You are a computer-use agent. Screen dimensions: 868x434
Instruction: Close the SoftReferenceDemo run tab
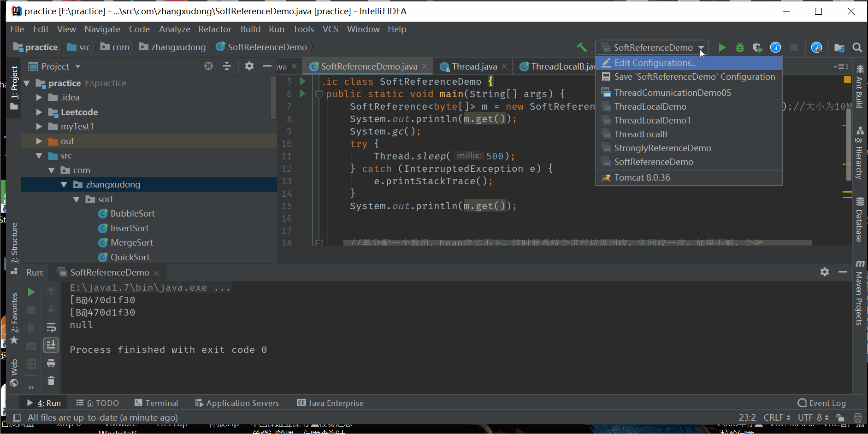pyautogui.click(x=156, y=273)
